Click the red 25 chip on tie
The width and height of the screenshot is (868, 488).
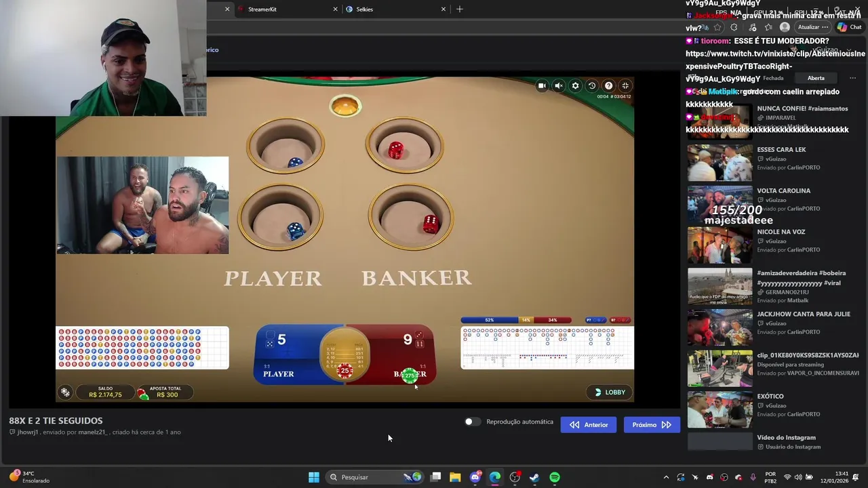pos(345,370)
